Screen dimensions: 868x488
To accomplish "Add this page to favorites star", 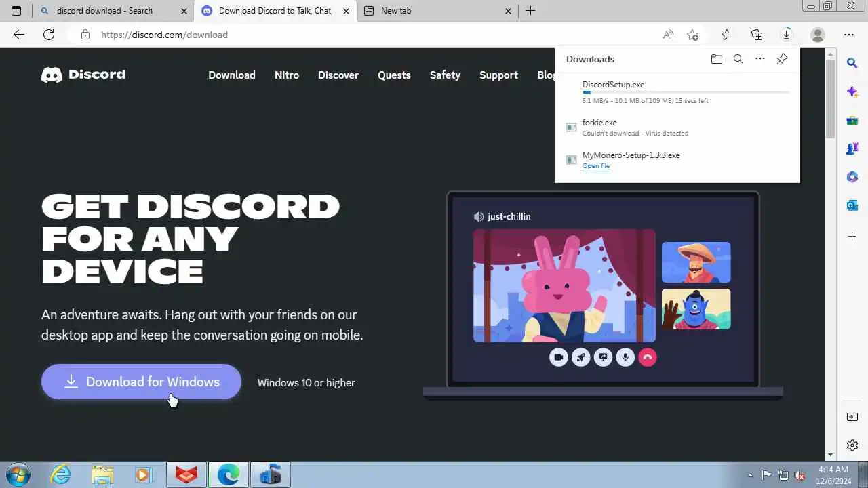I will point(692,35).
